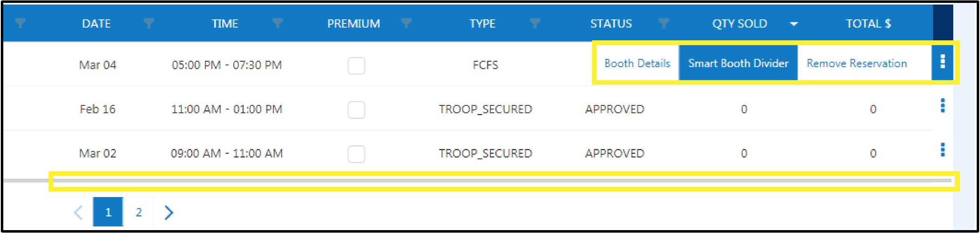This screenshot has height=233, width=980.
Task: Jump to page 2
Action: (139, 212)
